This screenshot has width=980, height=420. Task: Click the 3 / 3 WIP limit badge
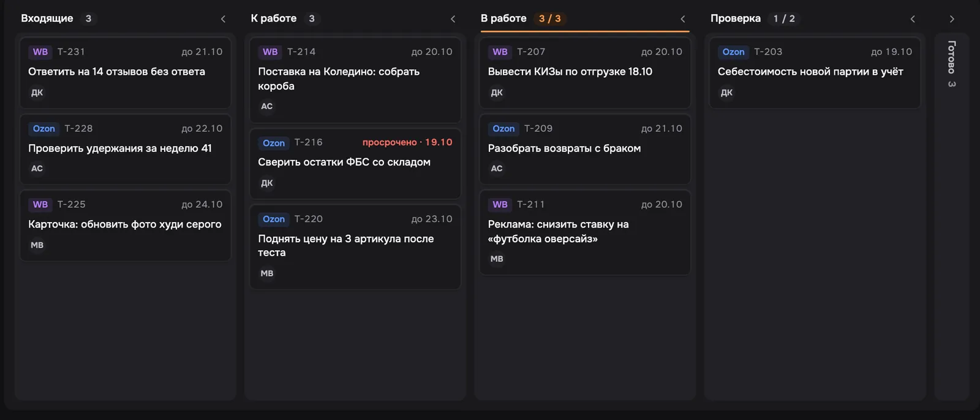550,18
